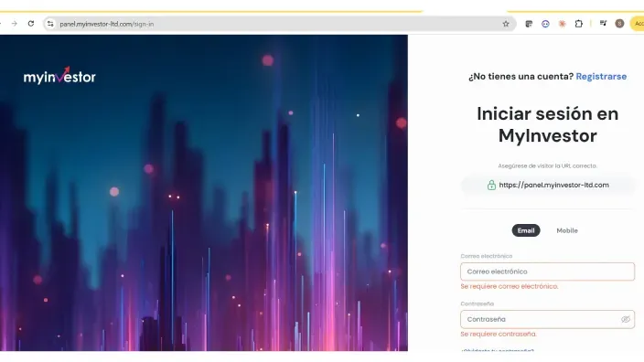This screenshot has height=362, width=644.
Task: Open site information icon in address bar
Action: (x=50, y=24)
